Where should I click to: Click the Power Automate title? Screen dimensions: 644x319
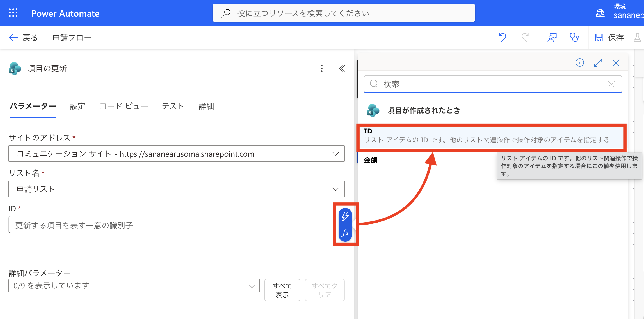coord(65,13)
